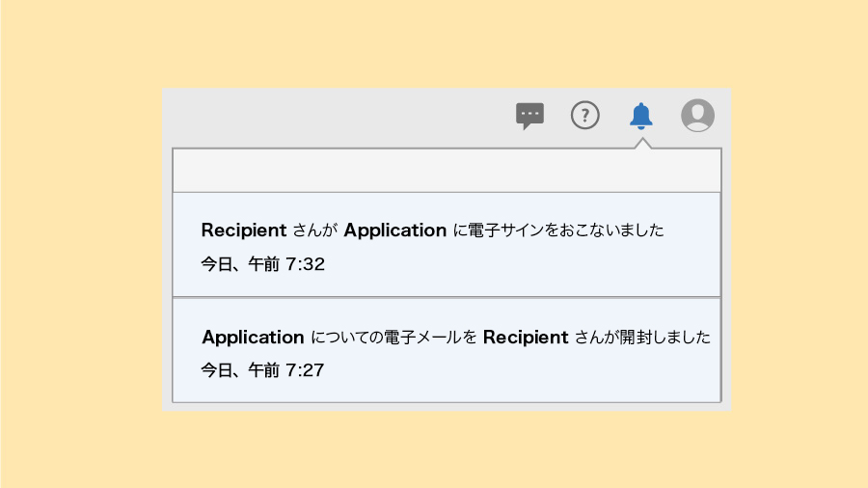Click bold Application in the 7:32 notification
The width and height of the screenshot is (868, 488).
click(395, 230)
